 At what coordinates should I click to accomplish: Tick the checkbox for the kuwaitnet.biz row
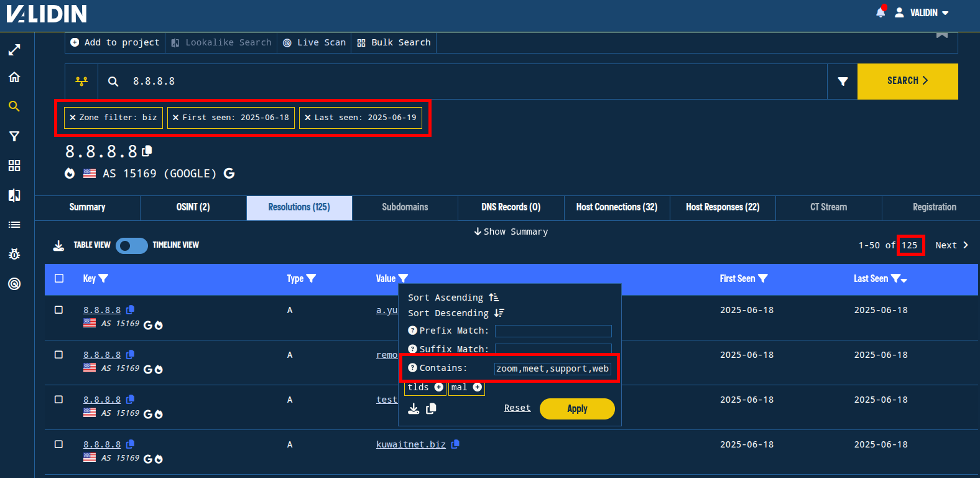(x=59, y=444)
